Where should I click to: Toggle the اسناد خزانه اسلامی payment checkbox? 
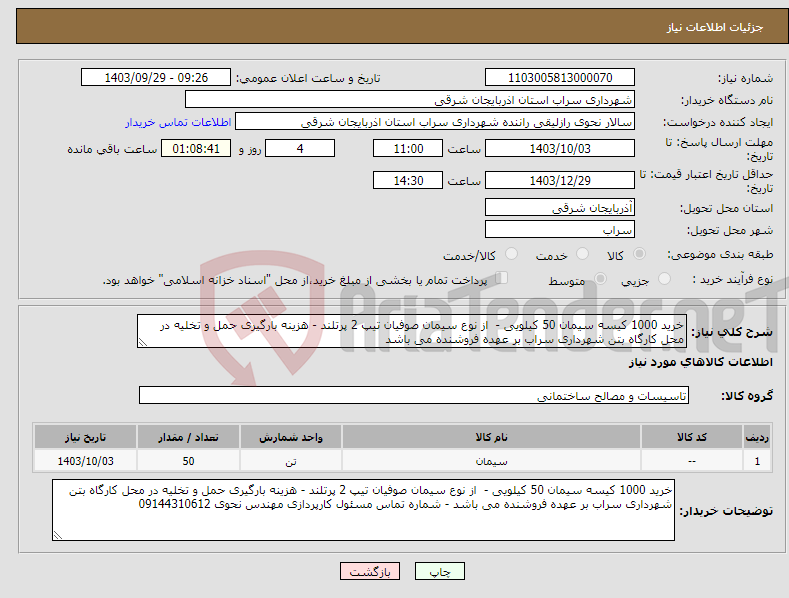pos(501,278)
